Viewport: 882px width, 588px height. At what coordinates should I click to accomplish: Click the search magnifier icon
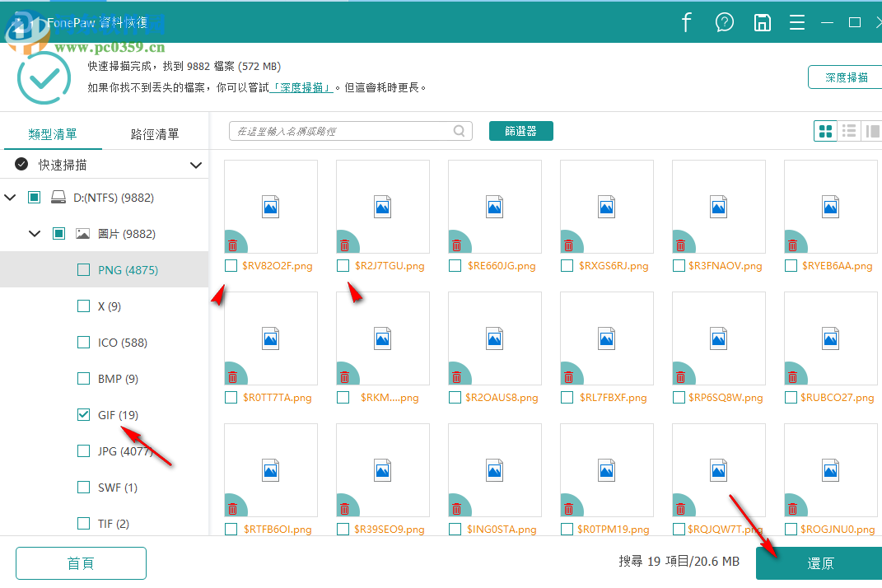click(460, 130)
